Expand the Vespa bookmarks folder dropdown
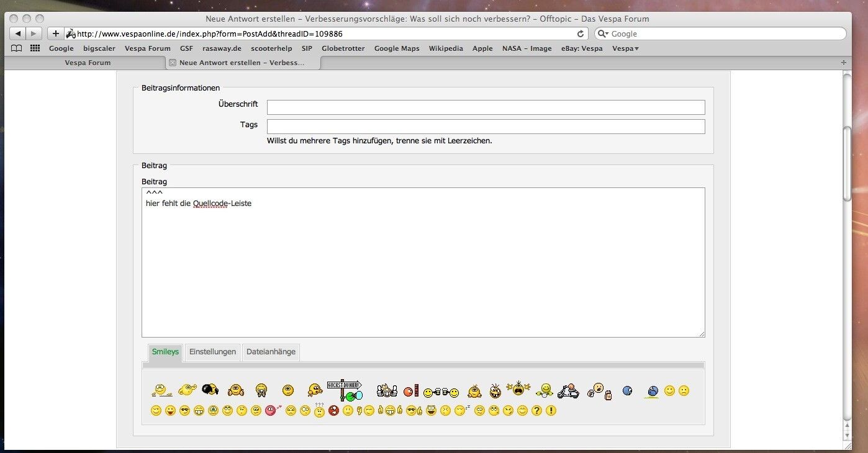This screenshot has width=868, height=453. [625, 48]
